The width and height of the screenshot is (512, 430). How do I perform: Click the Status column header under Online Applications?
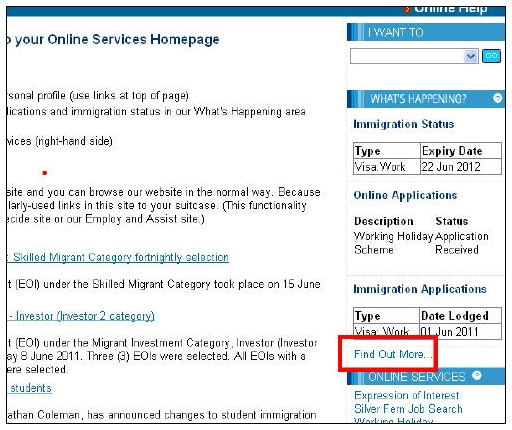tap(452, 221)
